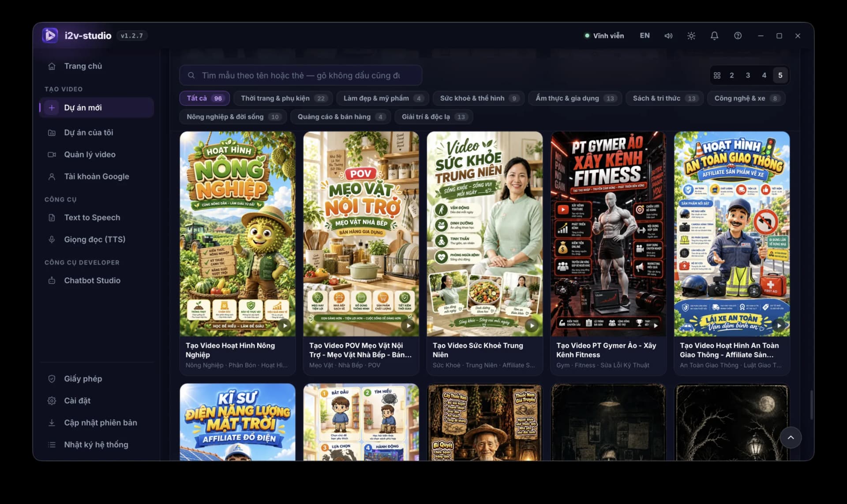Filter by Thời trang & phụ kiện
This screenshot has height=504, width=847.
point(283,98)
